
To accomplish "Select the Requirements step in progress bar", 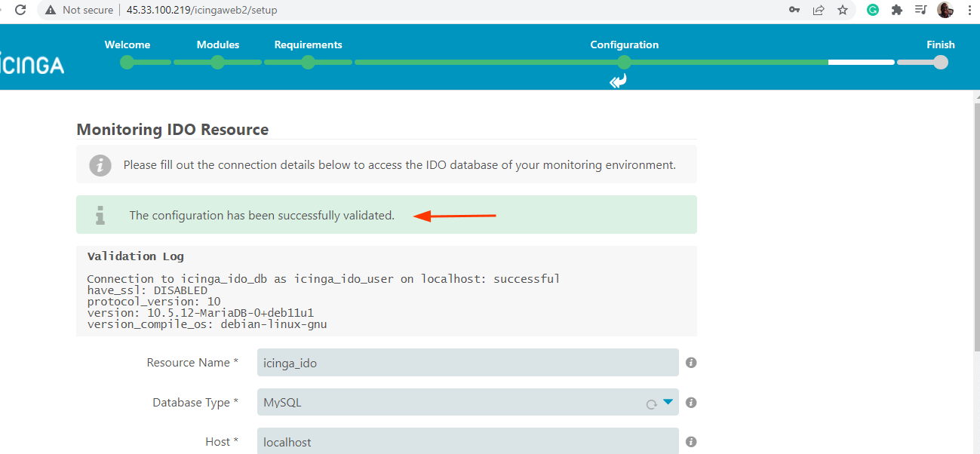I will [x=308, y=62].
